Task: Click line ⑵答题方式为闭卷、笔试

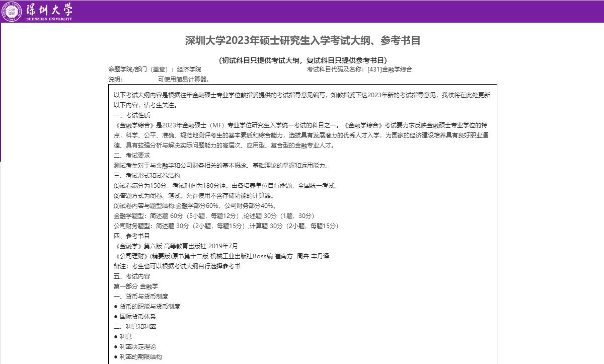Action: [x=194, y=196]
